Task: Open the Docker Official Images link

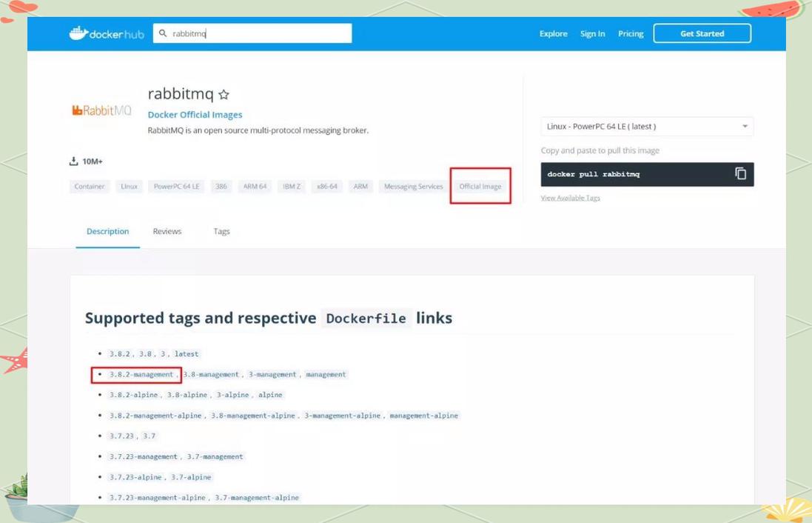Action: click(195, 115)
